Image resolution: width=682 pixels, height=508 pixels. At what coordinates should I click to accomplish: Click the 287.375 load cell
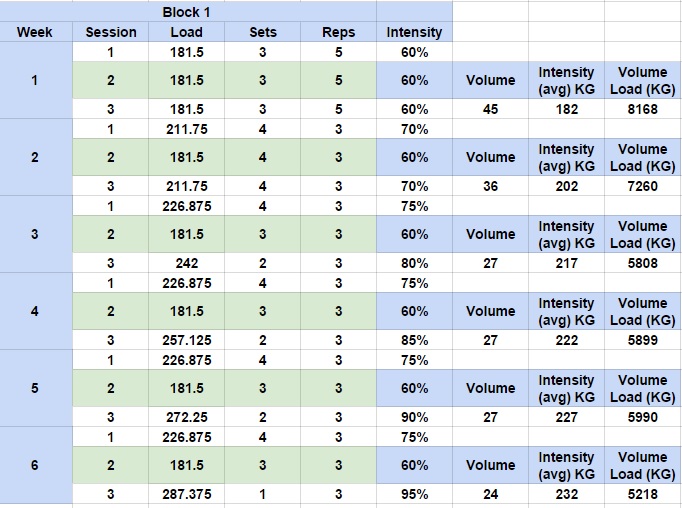coord(187,494)
